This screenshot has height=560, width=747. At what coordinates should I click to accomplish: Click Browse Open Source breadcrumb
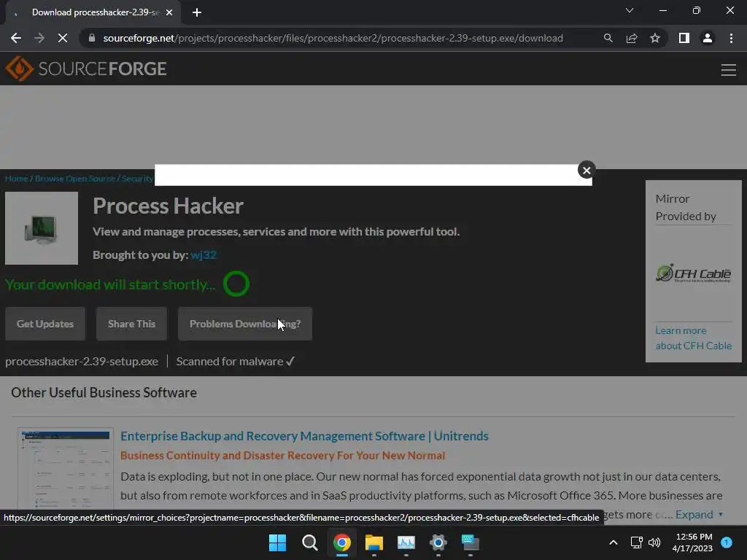(x=75, y=179)
